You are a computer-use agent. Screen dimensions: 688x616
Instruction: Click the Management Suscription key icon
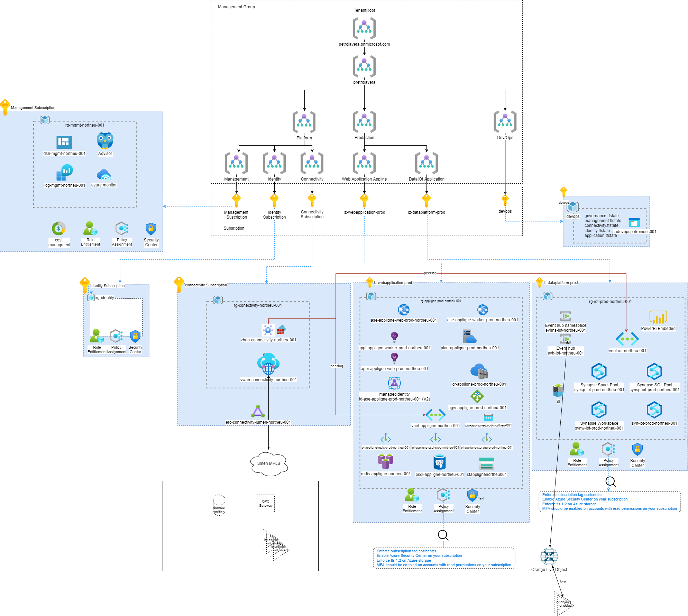pyautogui.click(x=236, y=200)
